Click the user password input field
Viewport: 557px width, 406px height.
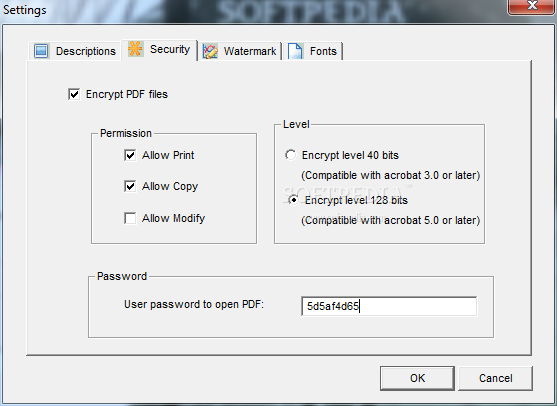click(389, 306)
